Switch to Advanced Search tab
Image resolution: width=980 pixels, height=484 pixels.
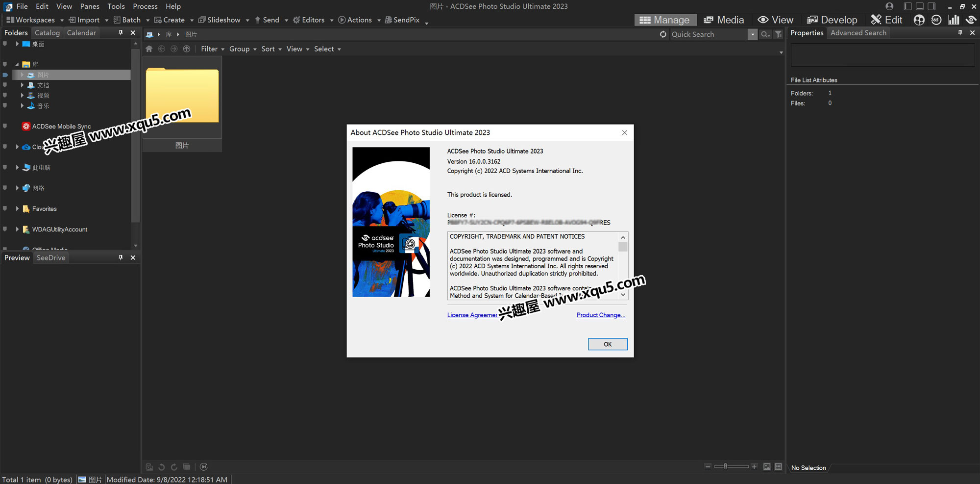pos(858,32)
